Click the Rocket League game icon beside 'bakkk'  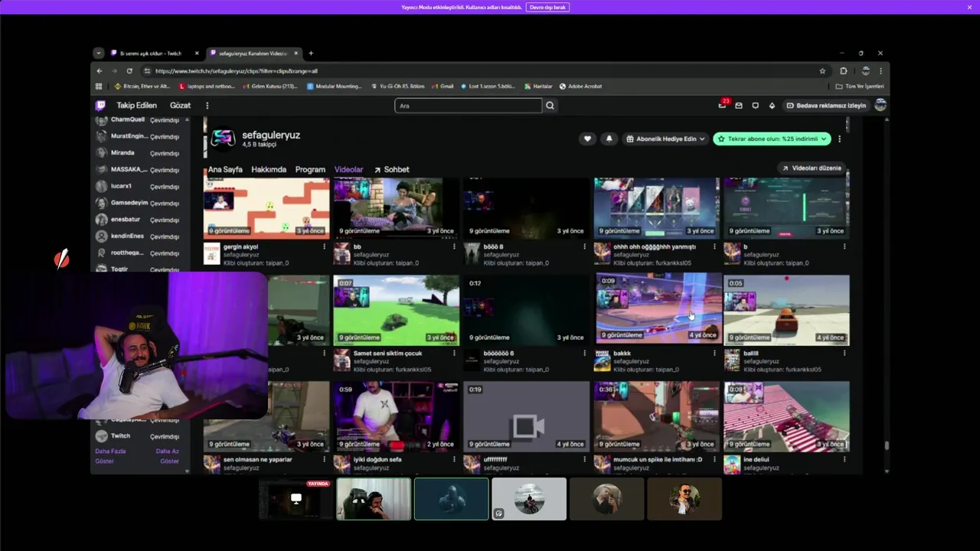pyautogui.click(x=603, y=360)
